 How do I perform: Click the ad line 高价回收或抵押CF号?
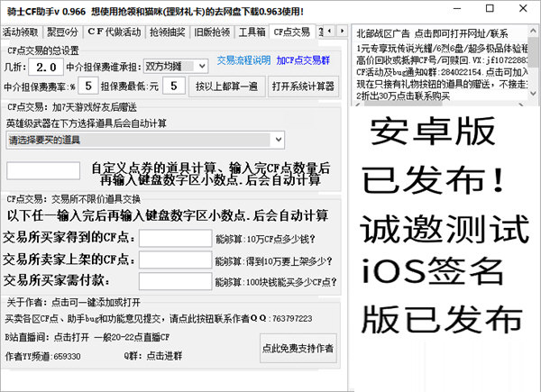tap(442, 60)
